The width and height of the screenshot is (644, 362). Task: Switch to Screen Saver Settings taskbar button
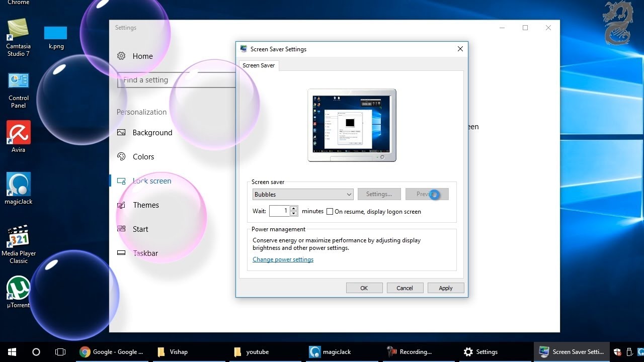point(572,352)
